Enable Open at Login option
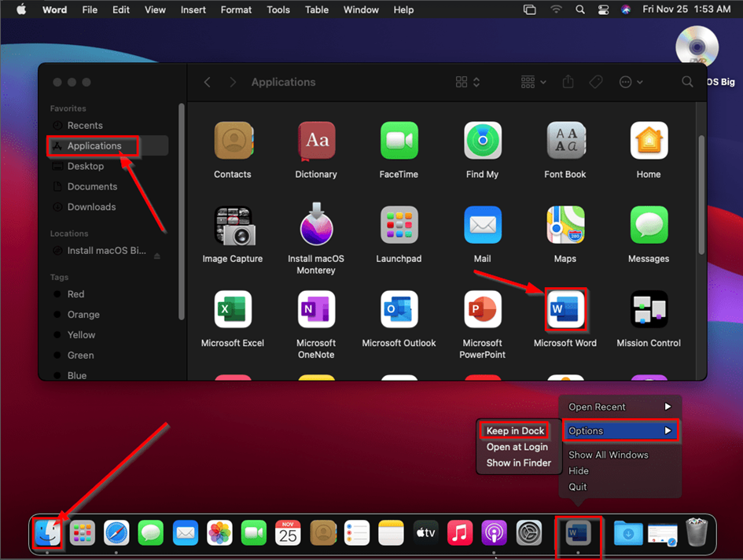 point(517,447)
